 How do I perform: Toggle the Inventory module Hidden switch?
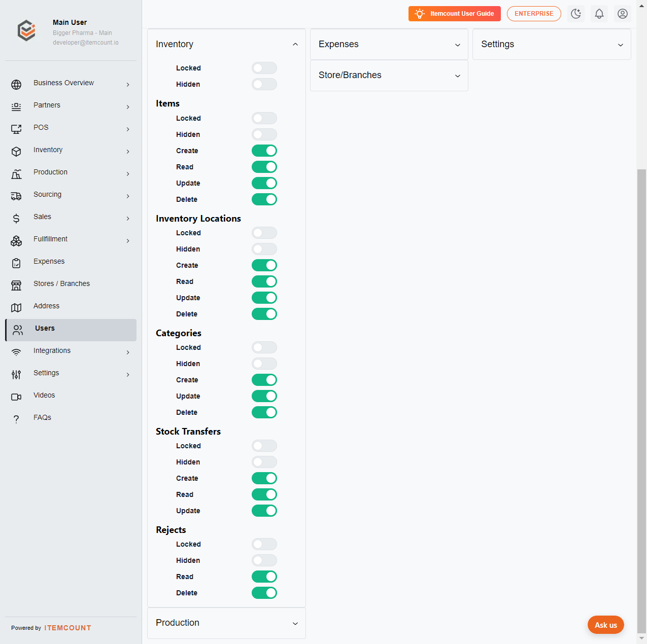point(264,84)
